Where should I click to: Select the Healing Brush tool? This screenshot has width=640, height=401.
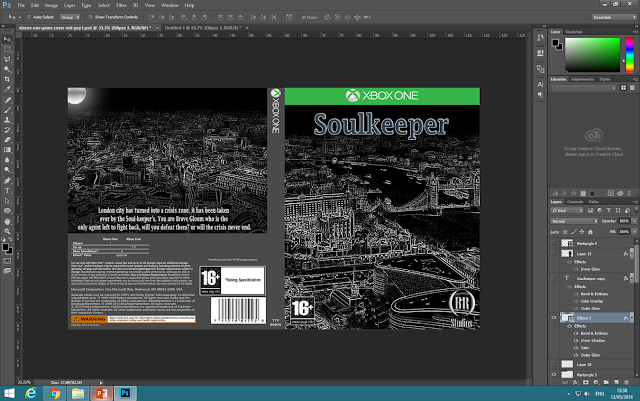pyautogui.click(x=7, y=100)
